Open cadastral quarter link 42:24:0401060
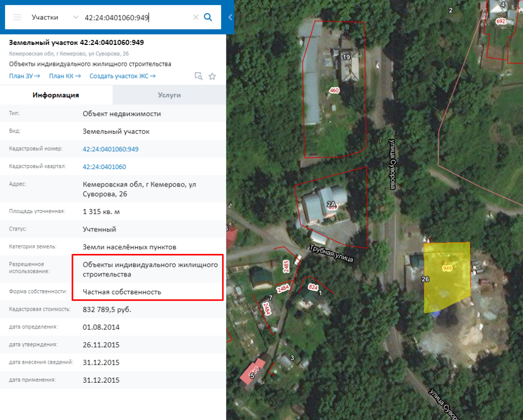The width and height of the screenshot is (523, 420). pyautogui.click(x=104, y=167)
